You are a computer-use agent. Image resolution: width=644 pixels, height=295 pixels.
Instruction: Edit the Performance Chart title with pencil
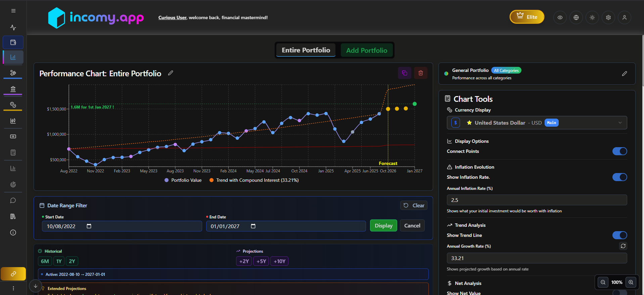171,73
